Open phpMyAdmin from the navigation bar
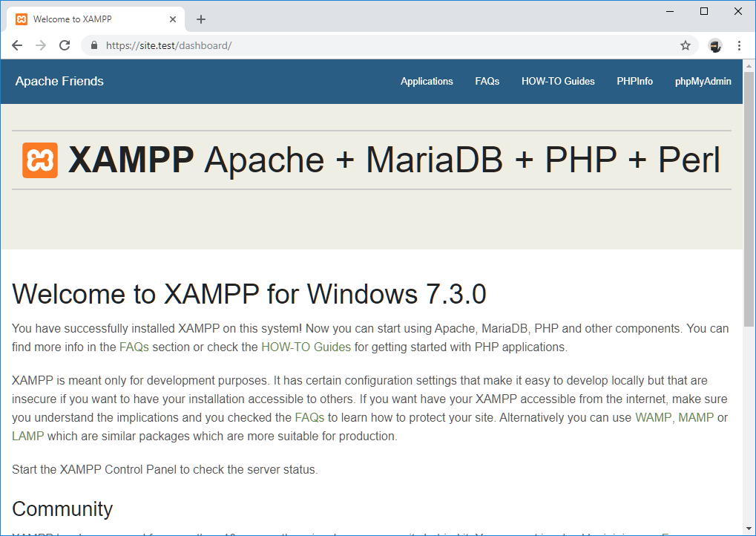 [x=703, y=82]
